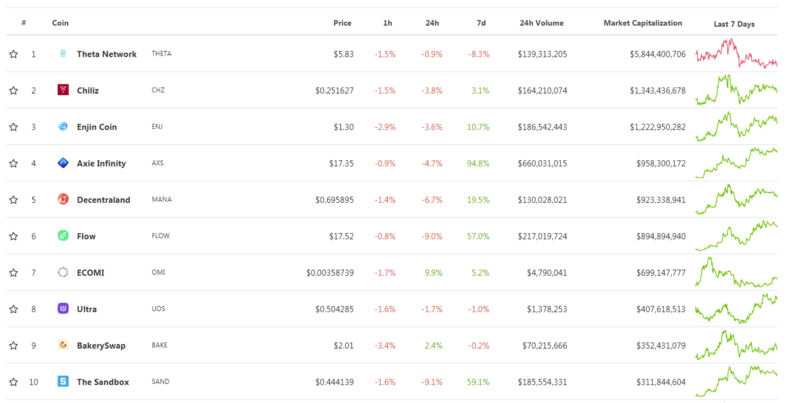
Task: View Flow's last 7 days chart
Action: [x=736, y=236]
